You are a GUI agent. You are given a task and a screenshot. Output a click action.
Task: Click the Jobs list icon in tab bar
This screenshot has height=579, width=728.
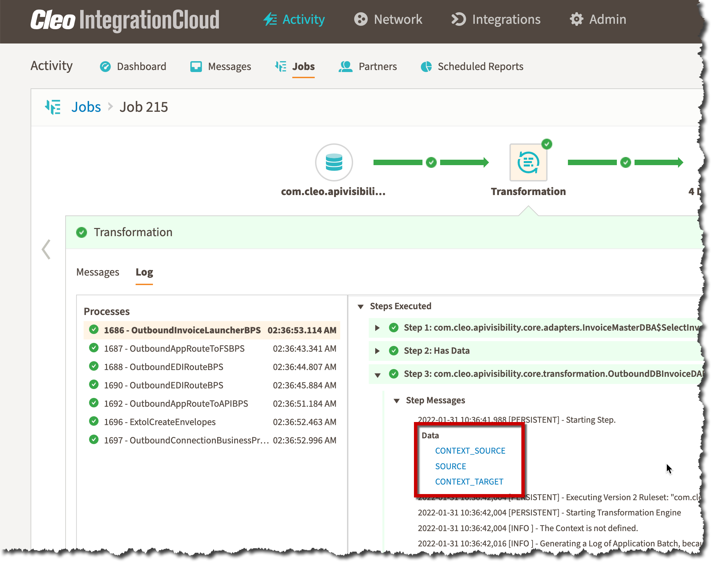tap(281, 67)
